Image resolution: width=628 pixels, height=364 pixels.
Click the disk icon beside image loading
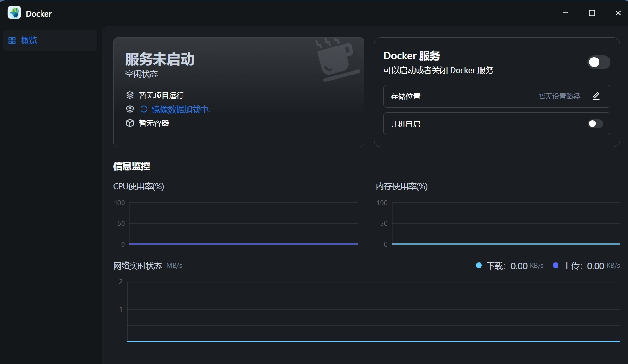click(x=130, y=109)
